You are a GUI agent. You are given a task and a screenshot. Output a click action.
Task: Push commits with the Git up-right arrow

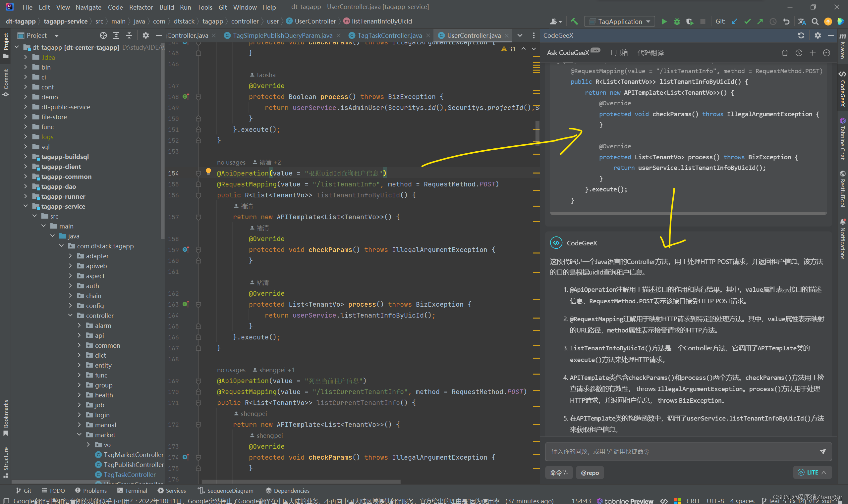click(760, 22)
